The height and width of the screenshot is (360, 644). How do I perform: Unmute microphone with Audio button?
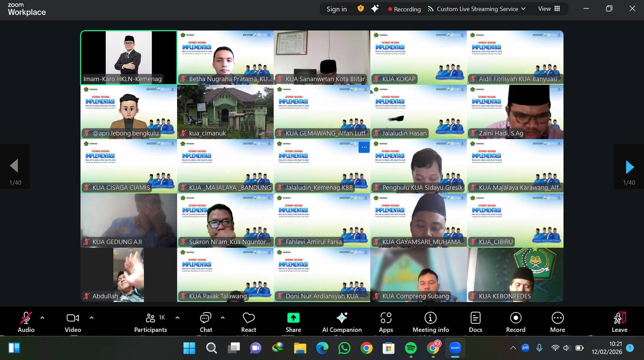point(26,322)
